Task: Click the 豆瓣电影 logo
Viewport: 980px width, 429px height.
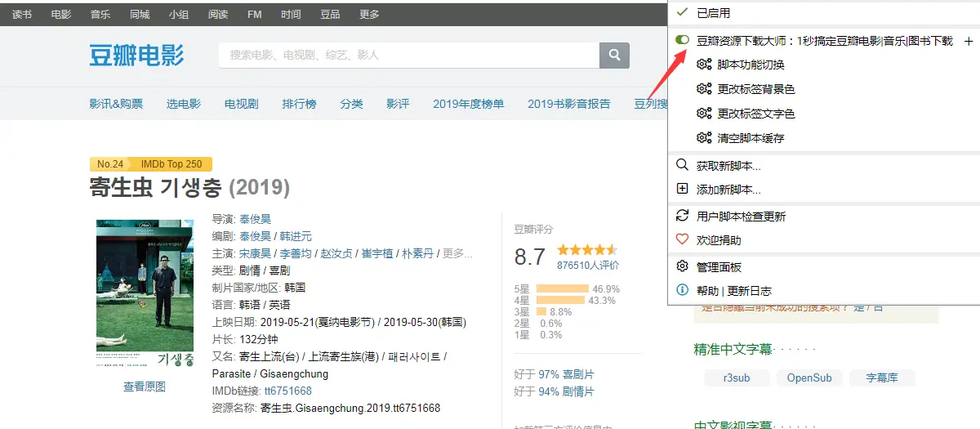Action: click(136, 56)
